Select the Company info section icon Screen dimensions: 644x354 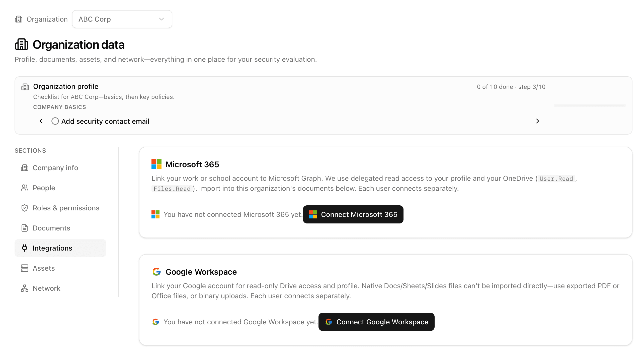(x=25, y=167)
